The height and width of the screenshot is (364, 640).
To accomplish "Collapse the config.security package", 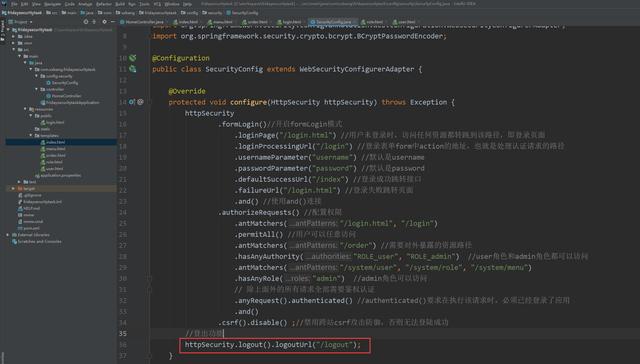I will click(37, 76).
